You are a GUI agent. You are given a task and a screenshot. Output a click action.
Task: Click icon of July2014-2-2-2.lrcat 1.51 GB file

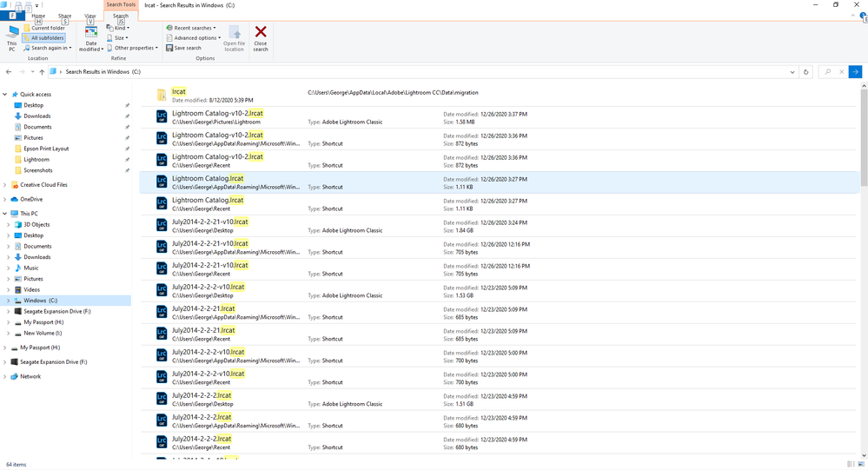162,399
